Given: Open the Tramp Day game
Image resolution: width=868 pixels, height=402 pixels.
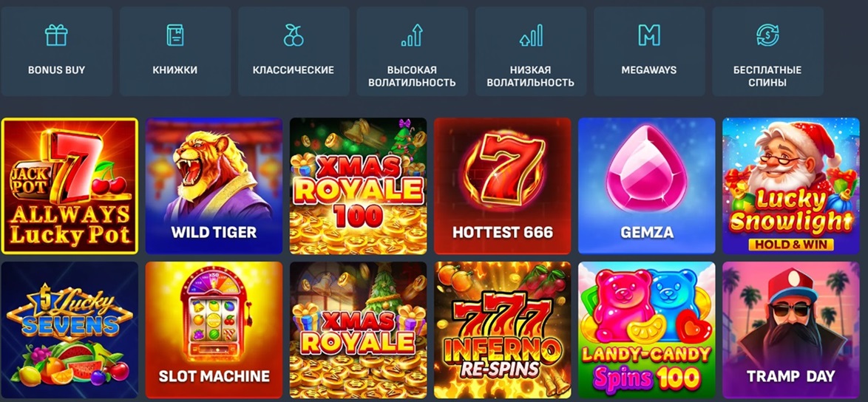Looking at the screenshot, I should (x=791, y=330).
